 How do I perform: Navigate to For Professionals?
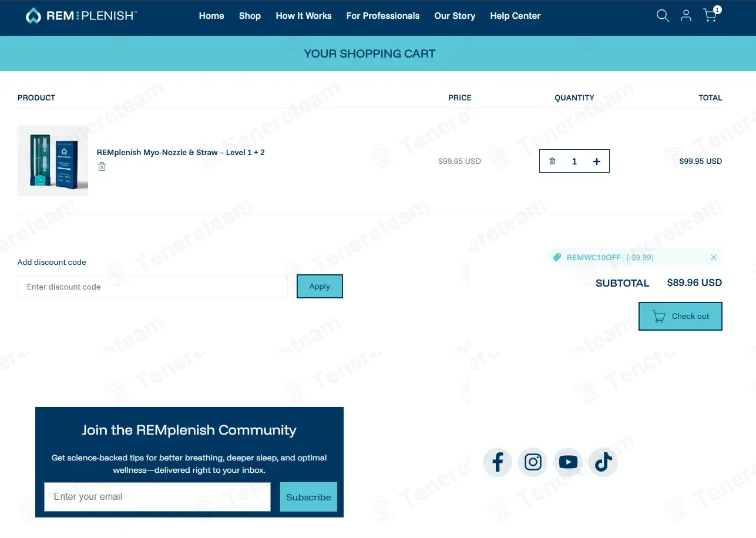click(x=383, y=16)
